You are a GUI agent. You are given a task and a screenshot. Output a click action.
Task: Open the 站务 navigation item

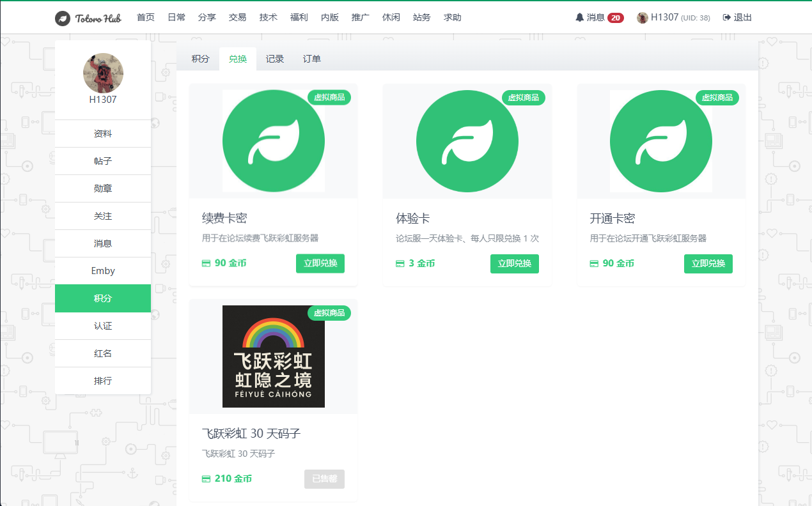[422, 18]
